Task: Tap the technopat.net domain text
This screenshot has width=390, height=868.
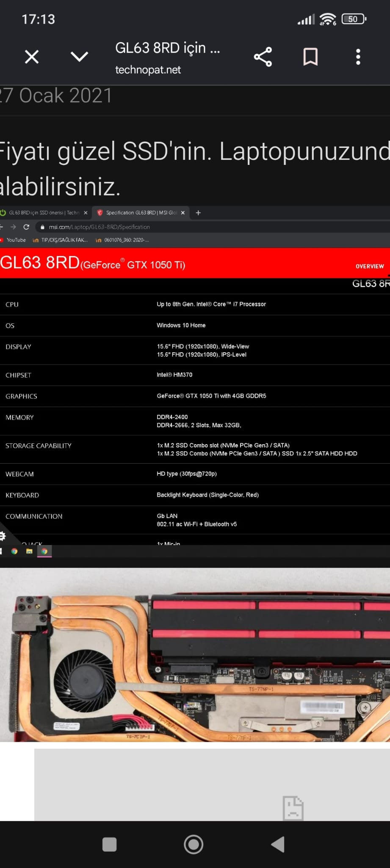Action: [148, 70]
